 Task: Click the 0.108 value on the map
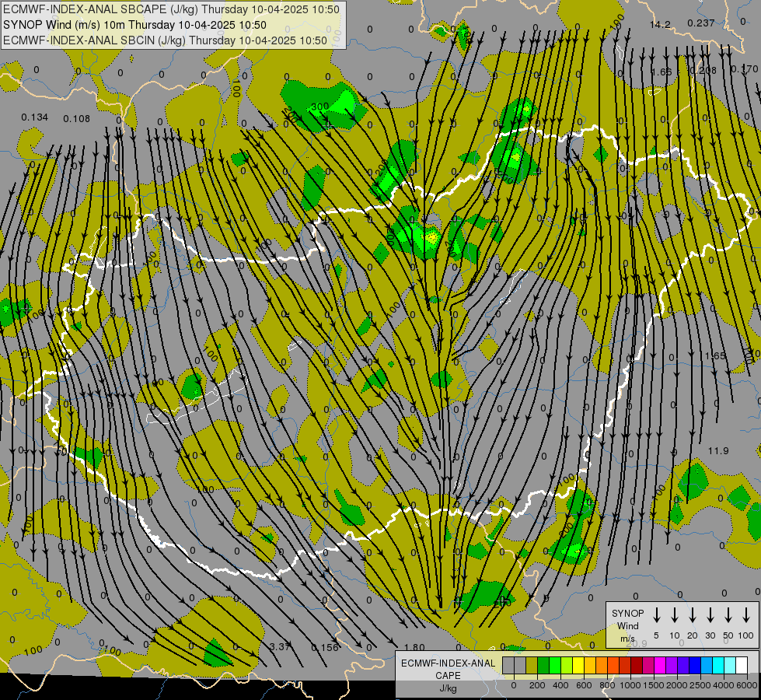coord(77,119)
